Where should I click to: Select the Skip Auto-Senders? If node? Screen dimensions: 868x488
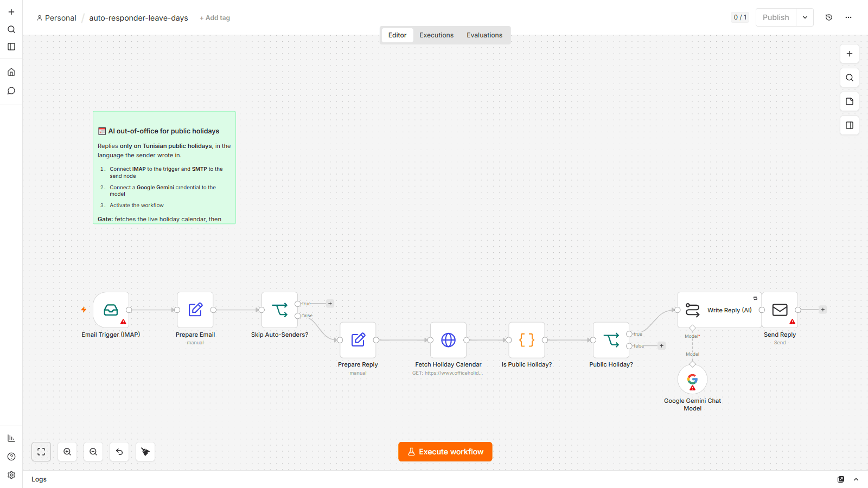[x=279, y=310]
